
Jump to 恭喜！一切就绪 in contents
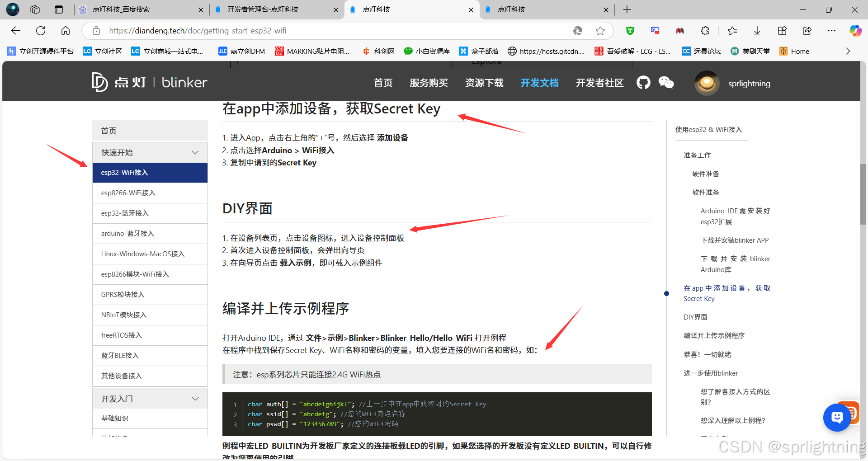[x=707, y=355]
